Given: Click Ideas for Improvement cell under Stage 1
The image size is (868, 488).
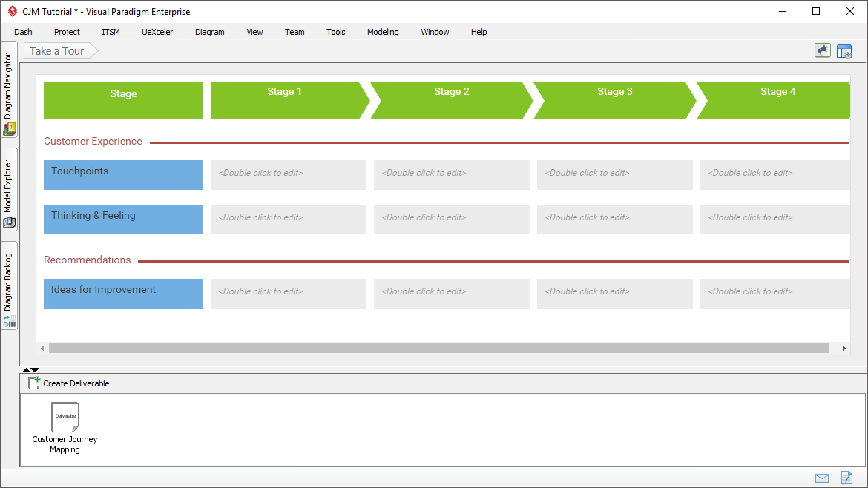Looking at the screenshot, I should 289,293.
